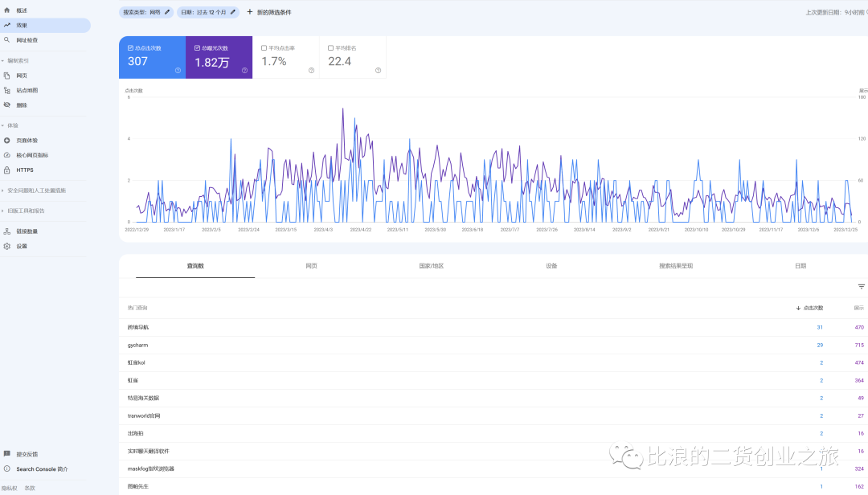Toggle the 总点击次数 metric checkbox
This screenshot has width=868, height=495.
[130, 48]
